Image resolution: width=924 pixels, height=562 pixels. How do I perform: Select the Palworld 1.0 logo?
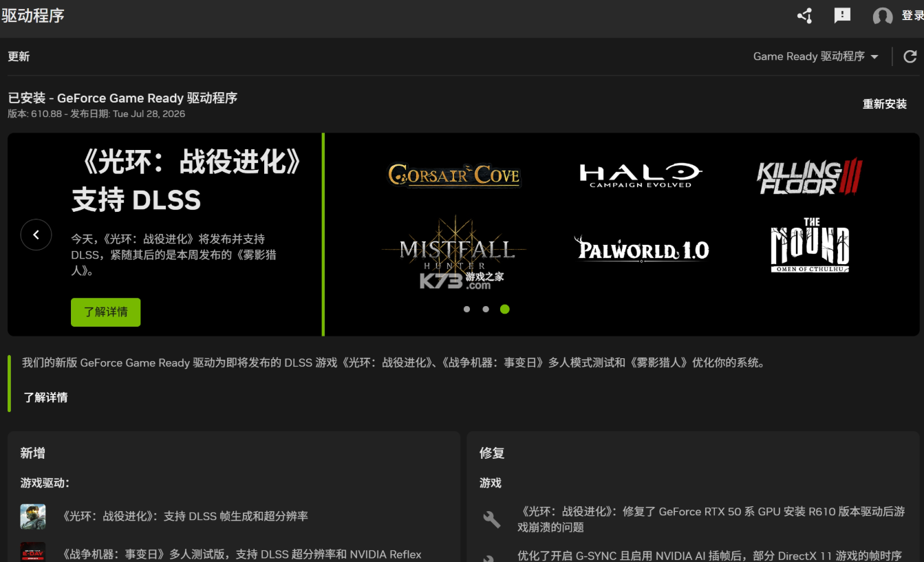pos(641,249)
